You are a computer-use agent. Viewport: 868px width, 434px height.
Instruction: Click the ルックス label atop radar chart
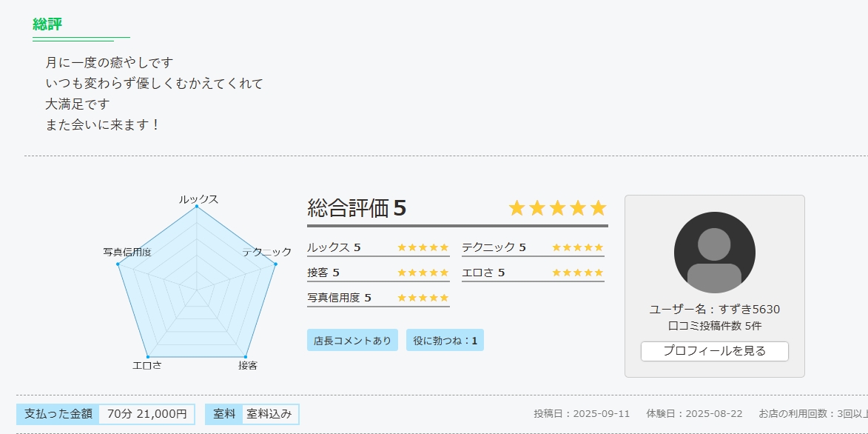[x=198, y=199]
